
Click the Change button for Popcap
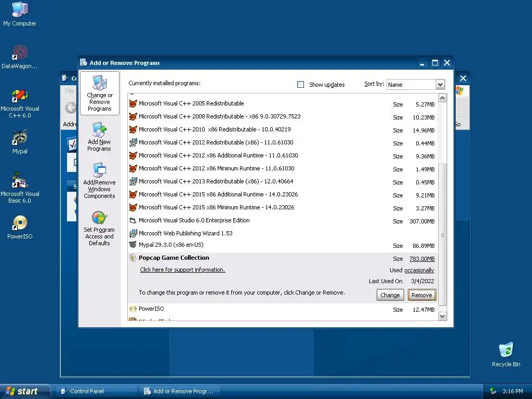(x=390, y=295)
